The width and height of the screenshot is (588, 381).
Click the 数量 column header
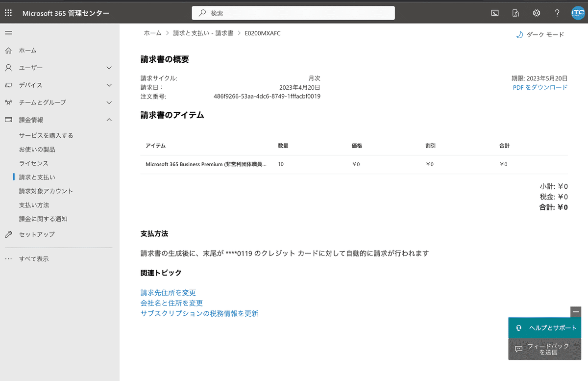tap(283, 146)
